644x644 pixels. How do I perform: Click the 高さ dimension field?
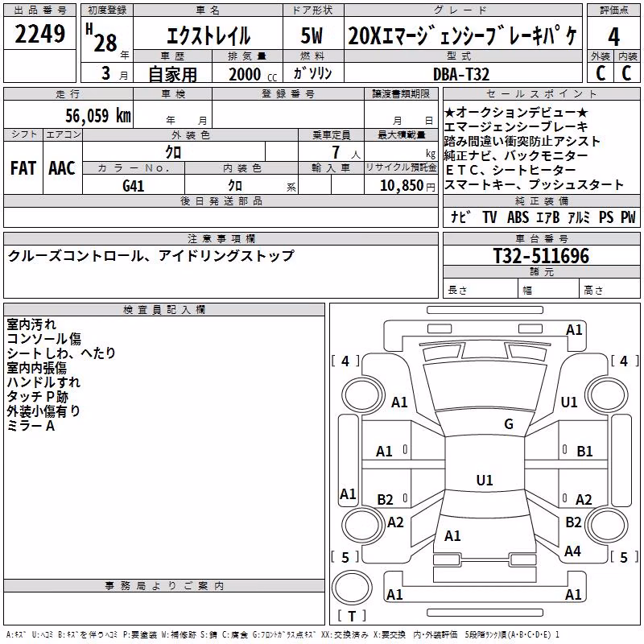(x=609, y=290)
